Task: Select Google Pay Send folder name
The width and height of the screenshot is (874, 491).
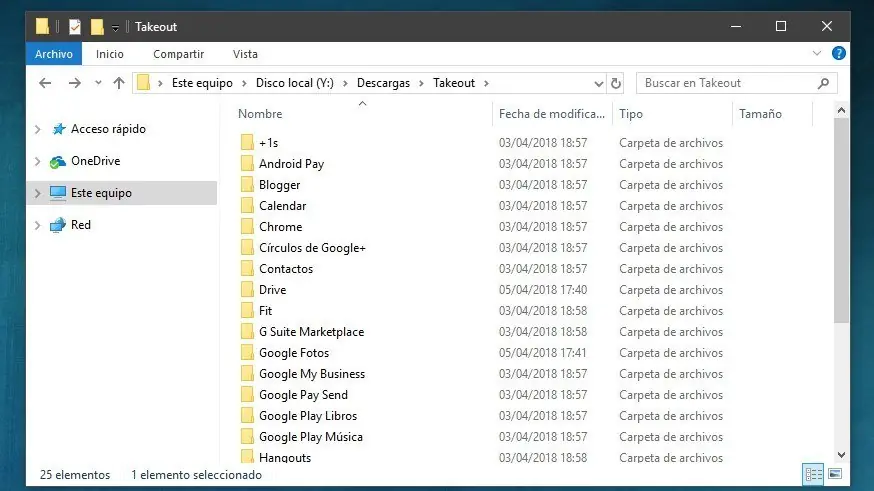Action: pyautogui.click(x=303, y=395)
